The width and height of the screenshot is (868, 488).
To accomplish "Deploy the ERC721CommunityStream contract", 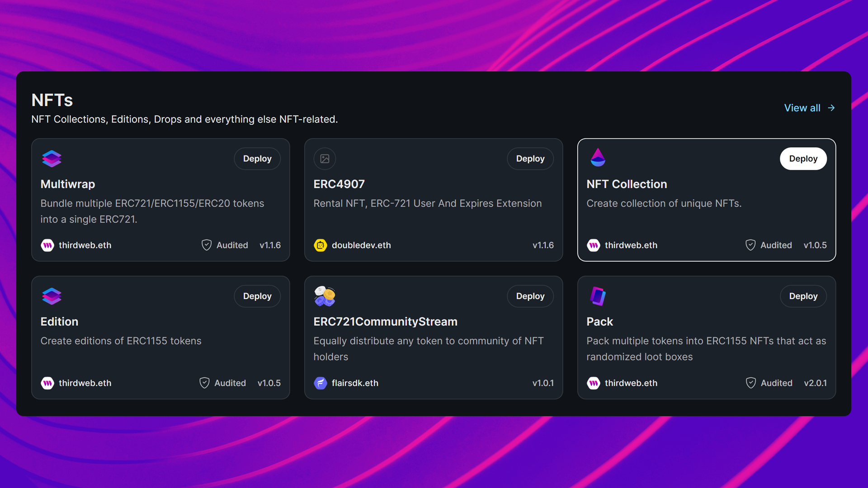I will coord(530,296).
